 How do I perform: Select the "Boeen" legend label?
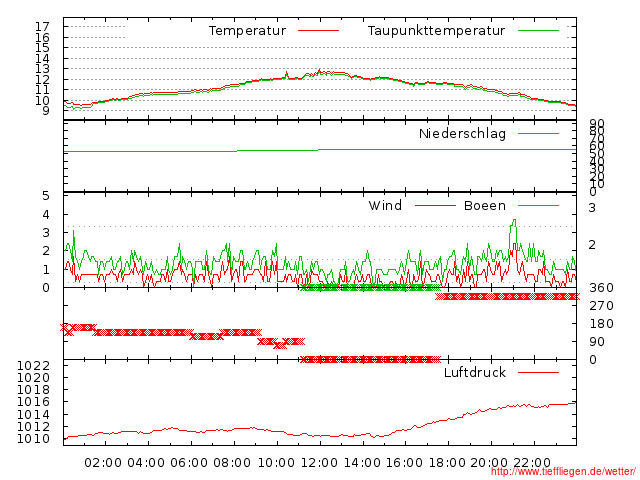click(484, 205)
